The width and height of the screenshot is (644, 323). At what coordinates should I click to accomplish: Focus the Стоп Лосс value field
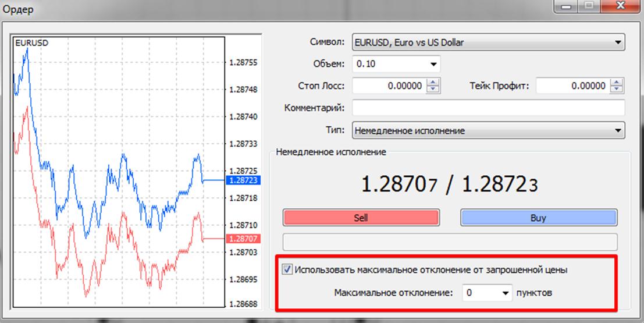click(389, 86)
